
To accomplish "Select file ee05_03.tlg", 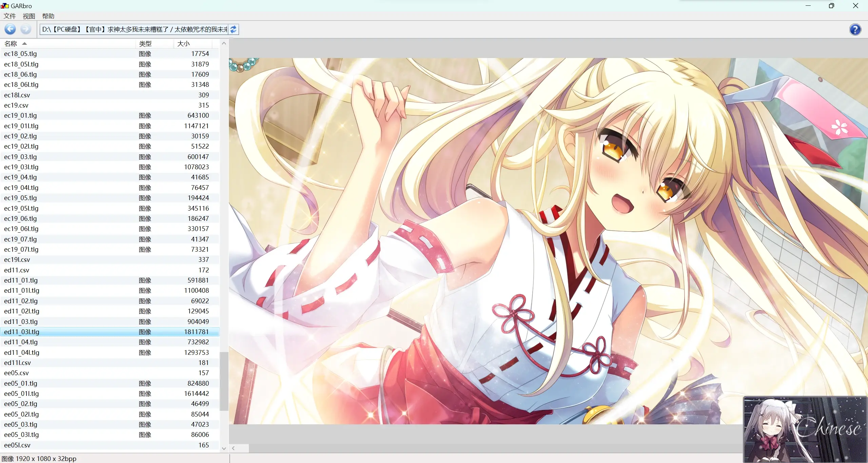I will point(110,424).
